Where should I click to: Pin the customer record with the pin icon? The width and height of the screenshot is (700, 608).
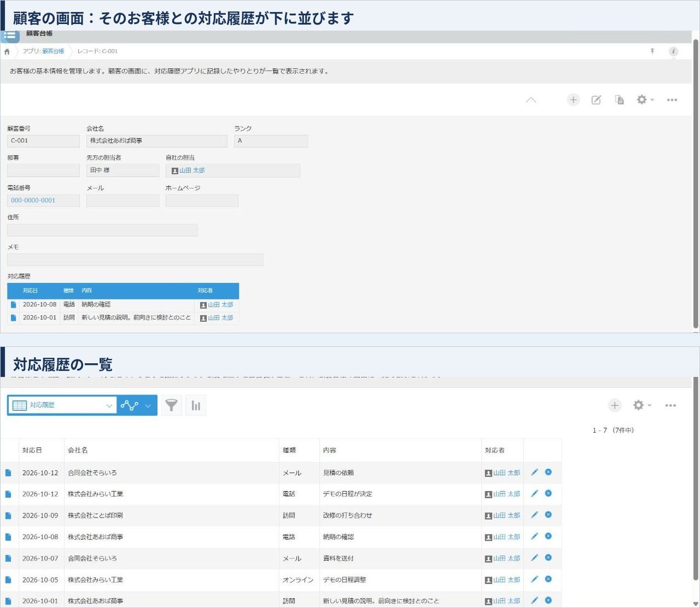(652, 51)
